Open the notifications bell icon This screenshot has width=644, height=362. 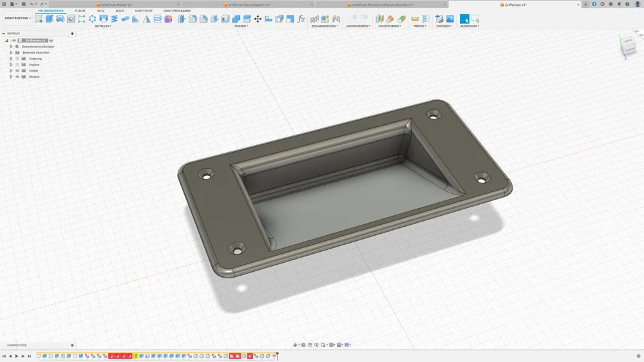click(619, 4)
